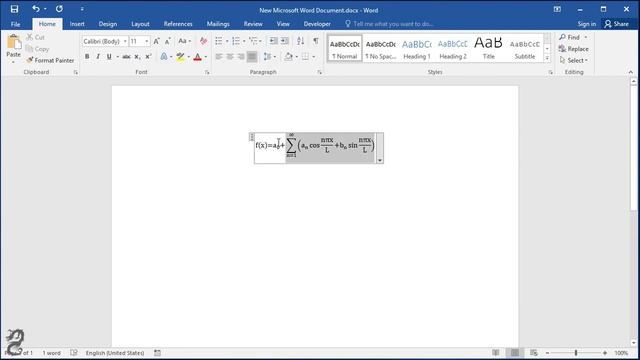The height and width of the screenshot is (360, 640).
Task: Switch to the Layout tab
Action: (140, 24)
